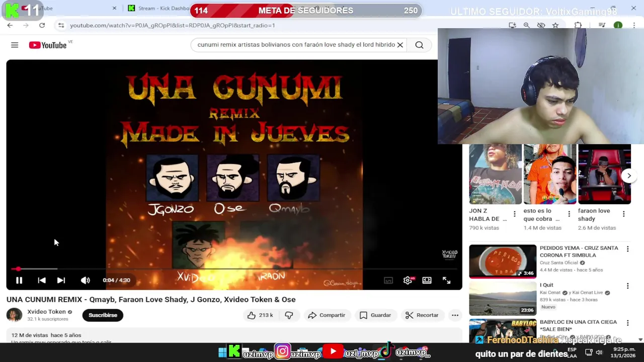Open the zoom magnifier in the address bar
The image size is (644, 362).
tap(526, 25)
